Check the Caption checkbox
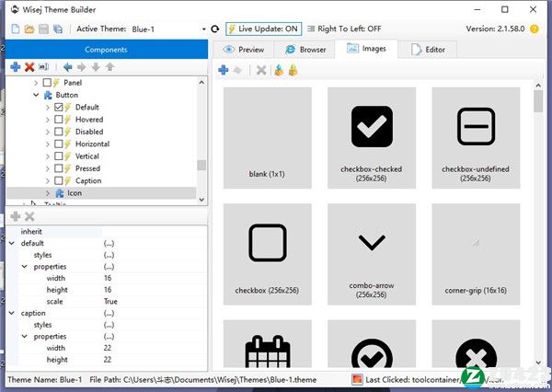Screen dimensions: 552x392 tap(59, 180)
